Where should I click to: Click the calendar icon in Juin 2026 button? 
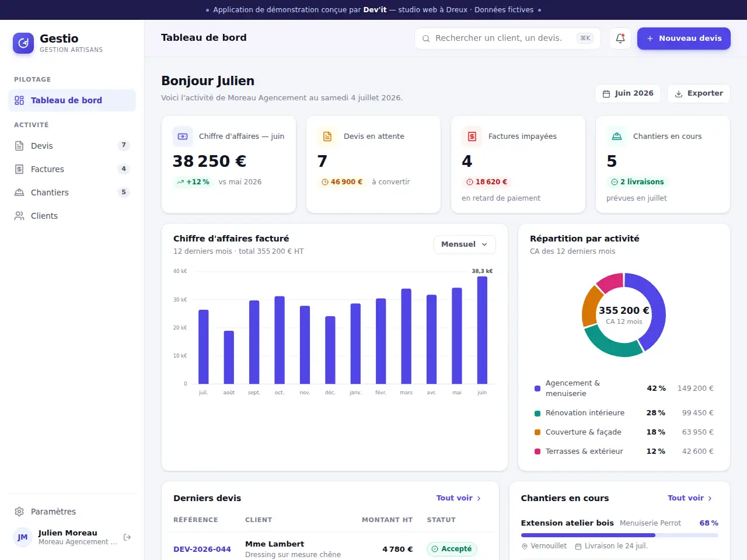606,94
